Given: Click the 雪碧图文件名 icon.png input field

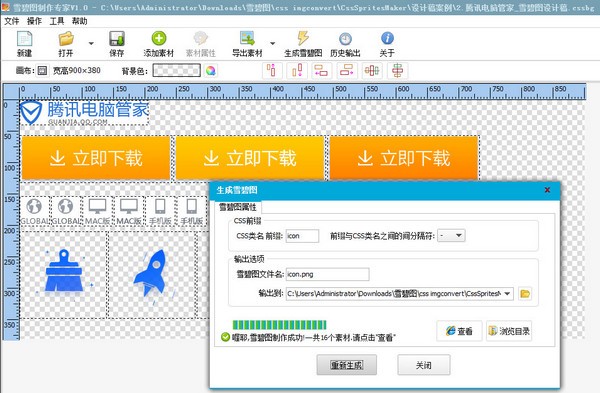Looking at the screenshot, I should [328, 274].
